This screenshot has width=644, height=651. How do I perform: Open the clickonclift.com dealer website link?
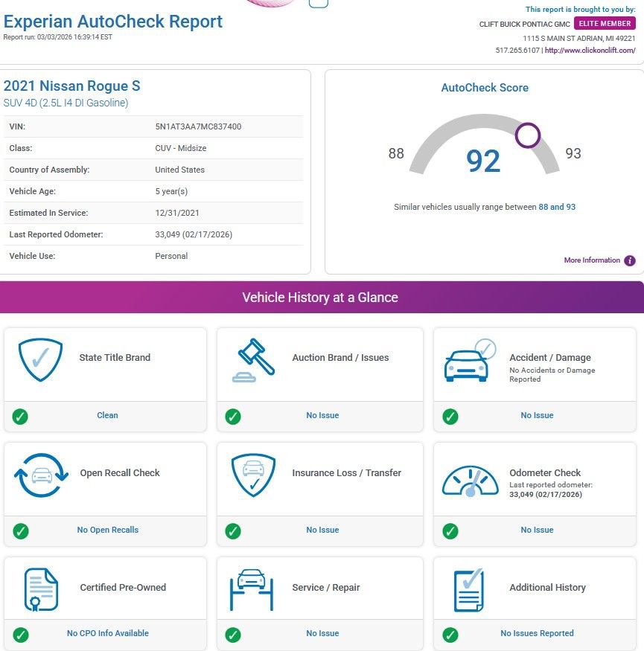(x=590, y=51)
